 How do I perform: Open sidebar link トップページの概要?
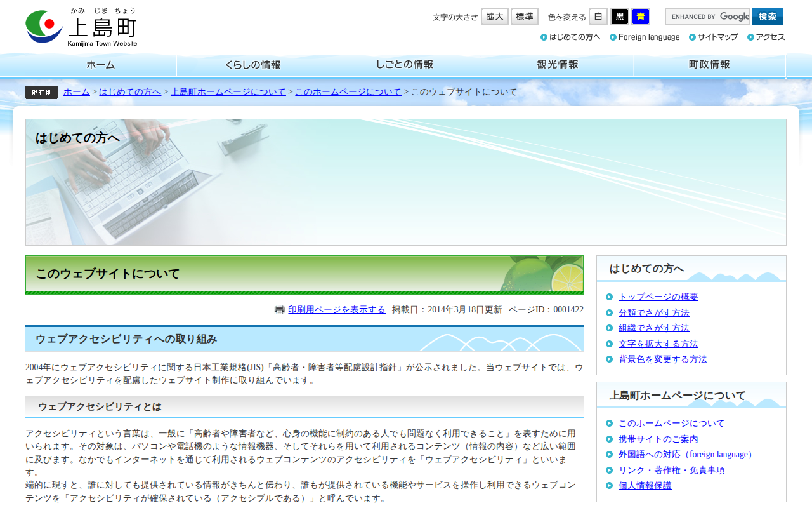pyautogui.click(x=658, y=297)
